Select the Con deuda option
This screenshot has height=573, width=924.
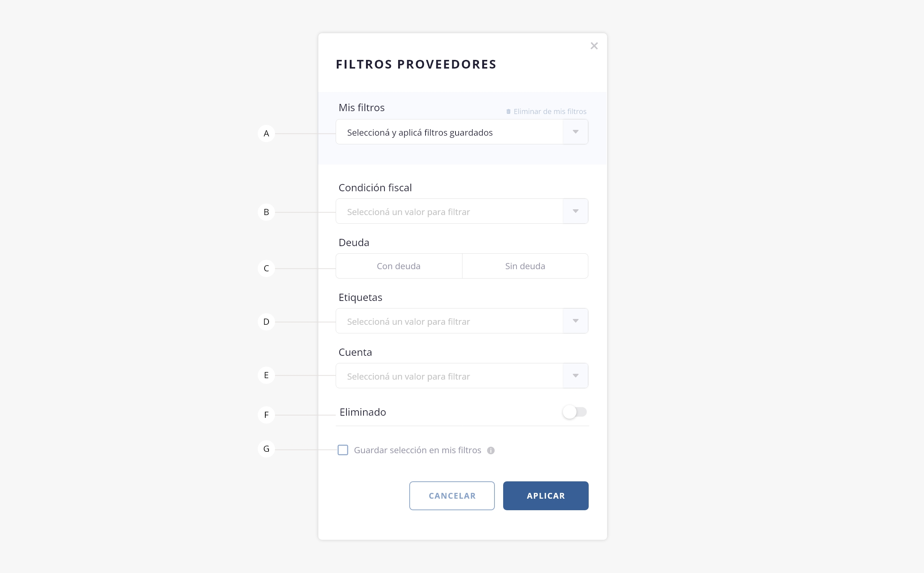click(399, 266)
